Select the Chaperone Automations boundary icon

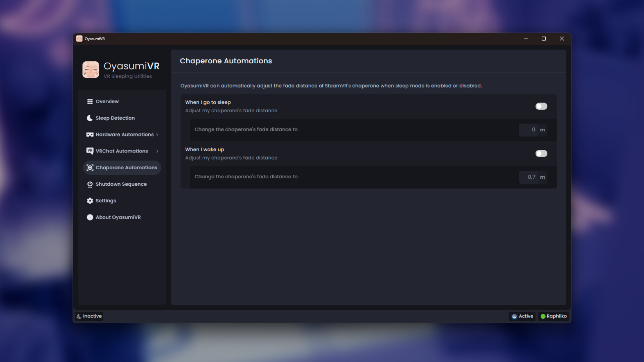pos(90,168)
